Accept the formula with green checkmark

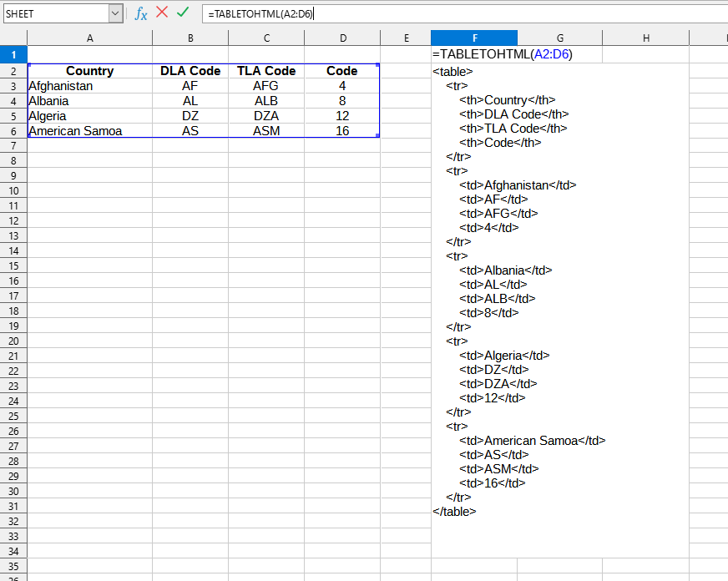[182, 13]
